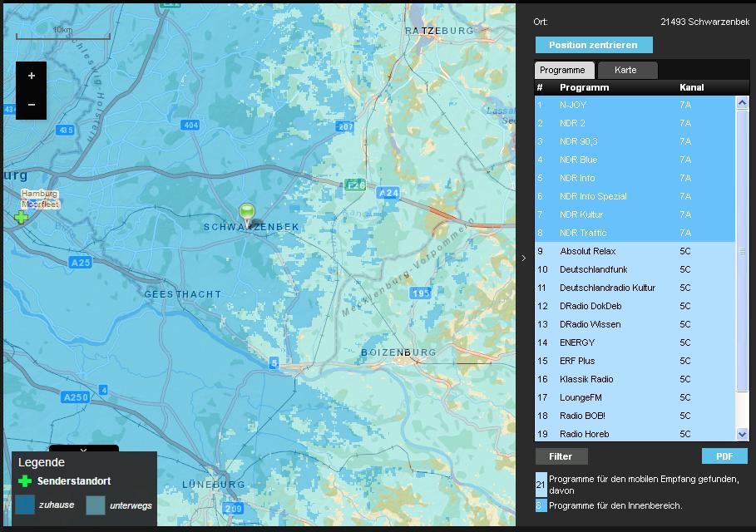Viewport: 756px width, 532px height.
Task: Collapse the side panel with the arrow handle
Action: click(x=523, y=259)
